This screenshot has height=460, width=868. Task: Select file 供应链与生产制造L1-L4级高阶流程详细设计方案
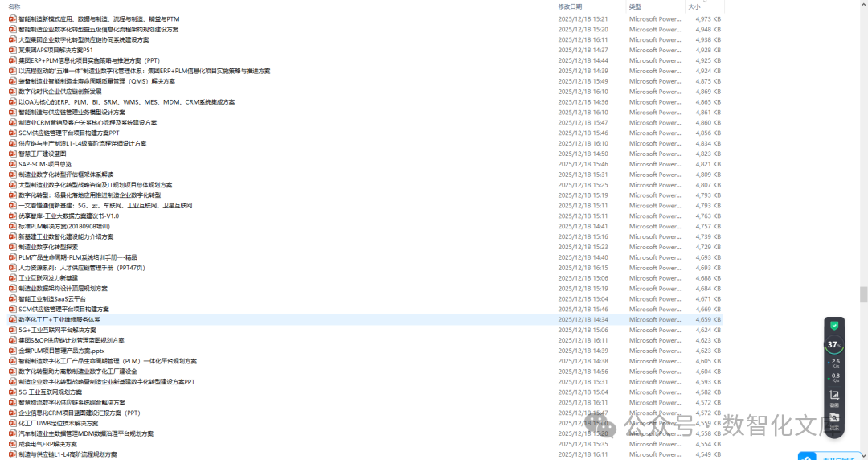click(x=83, y=143)
